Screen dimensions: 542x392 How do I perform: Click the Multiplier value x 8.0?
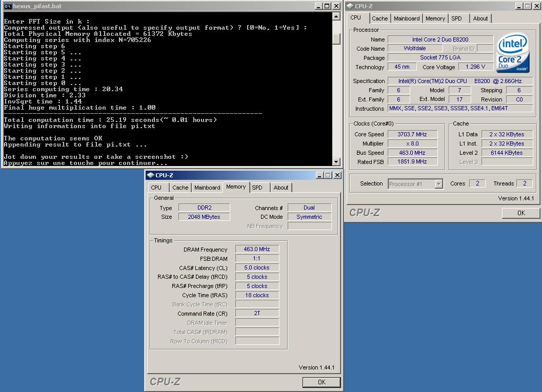[x=412, y=143]
